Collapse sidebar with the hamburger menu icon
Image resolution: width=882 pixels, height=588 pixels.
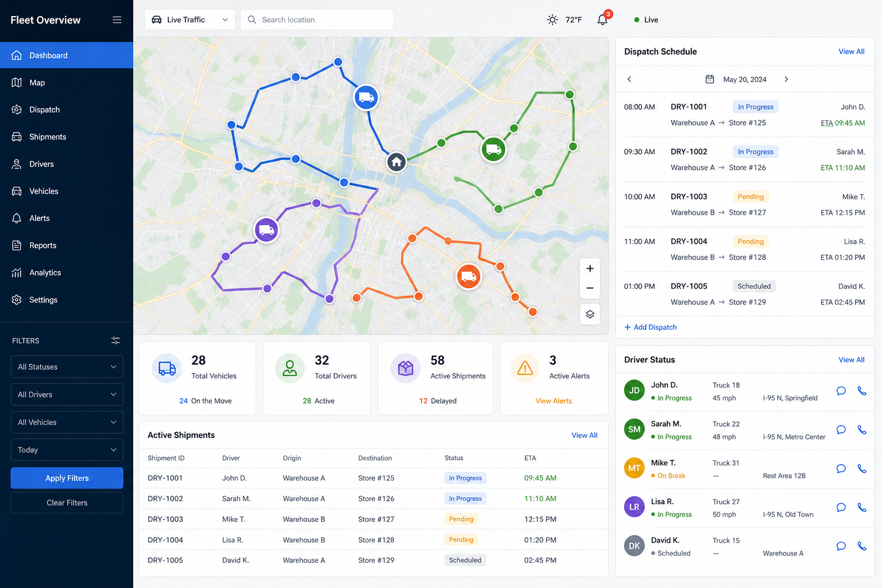click(117, 20)
